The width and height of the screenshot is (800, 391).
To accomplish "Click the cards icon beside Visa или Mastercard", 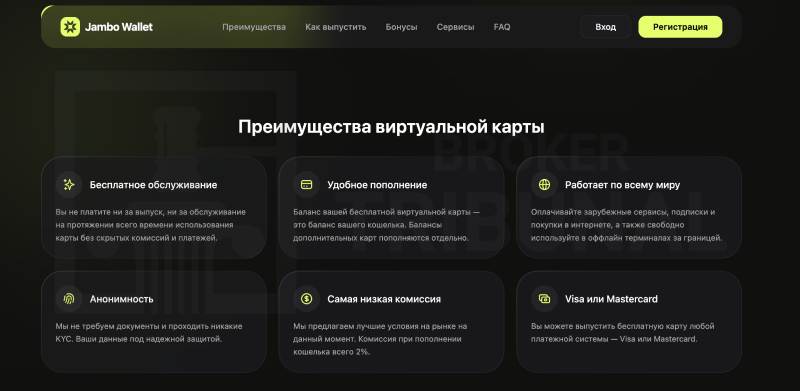I will click(544, 299).
